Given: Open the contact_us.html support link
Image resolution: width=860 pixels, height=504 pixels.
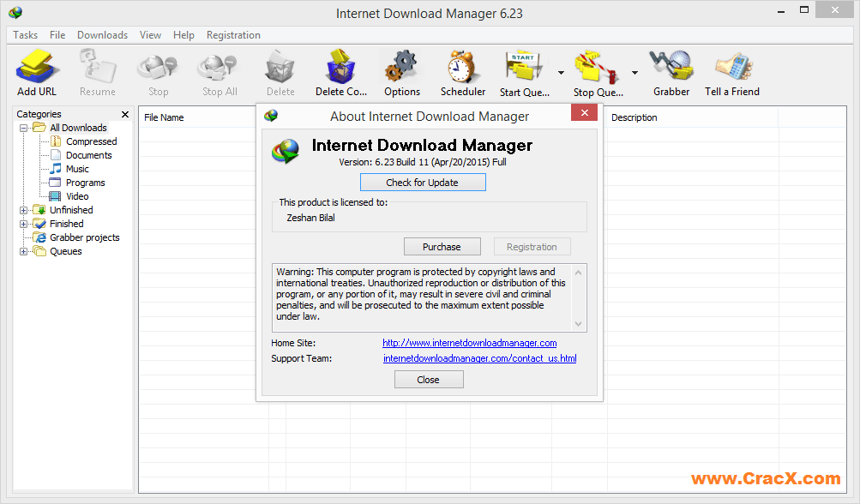Looking at the screenshot, I should [x=480, y=358].
